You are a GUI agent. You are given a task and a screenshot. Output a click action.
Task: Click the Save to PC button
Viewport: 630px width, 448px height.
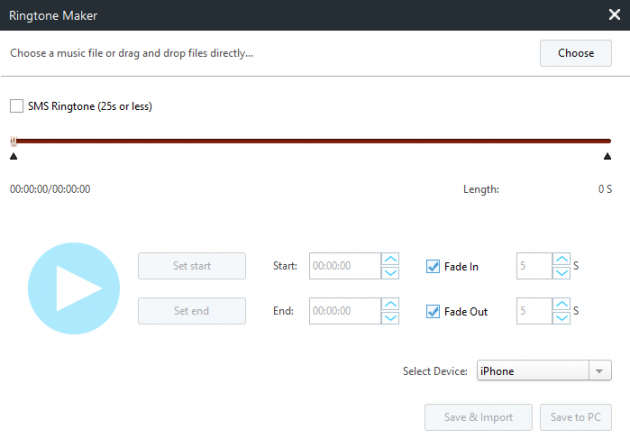pyautogui.click(x=575, y=417)
